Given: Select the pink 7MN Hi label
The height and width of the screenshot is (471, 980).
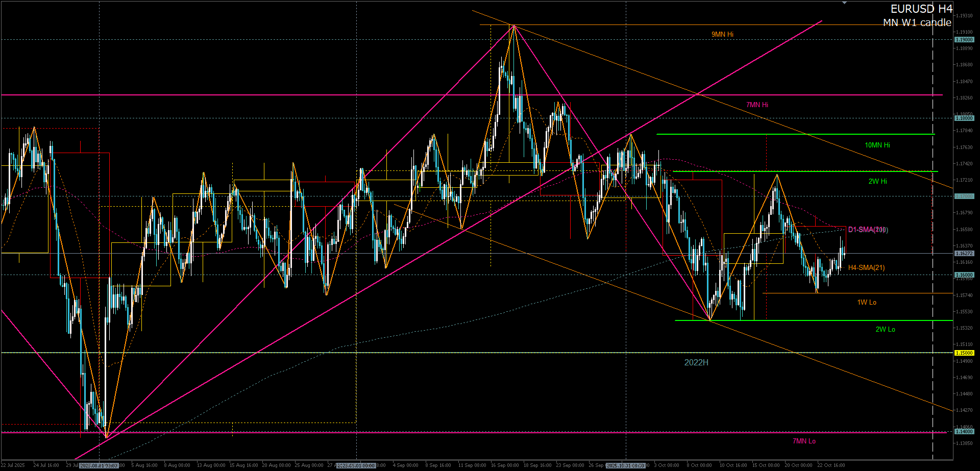Looking at the screenshot, I should click(757, 105).
